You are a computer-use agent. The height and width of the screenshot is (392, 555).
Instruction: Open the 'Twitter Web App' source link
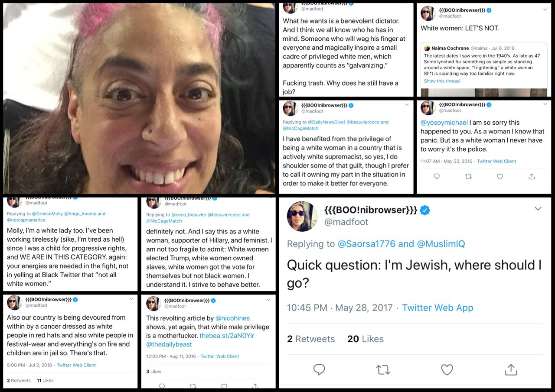pyautogui.click(x=437, y=308)
